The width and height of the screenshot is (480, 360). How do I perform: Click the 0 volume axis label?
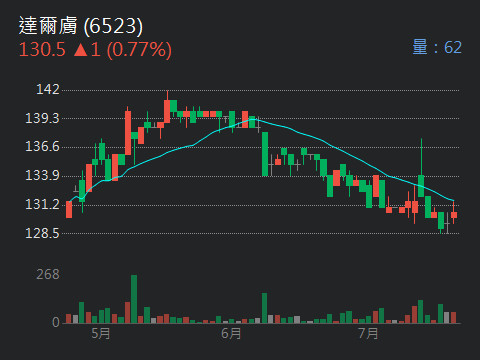click(x=56, y=322)
